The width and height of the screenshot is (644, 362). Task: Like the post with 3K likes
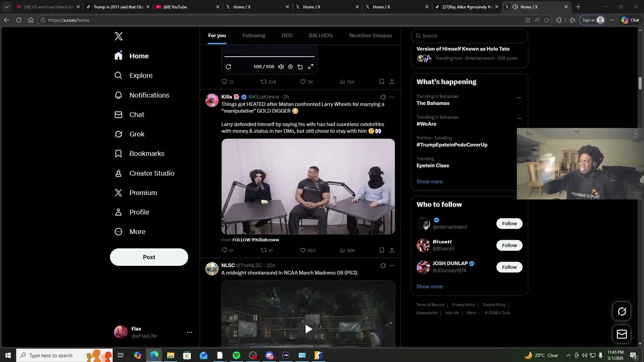coord(306,81)
